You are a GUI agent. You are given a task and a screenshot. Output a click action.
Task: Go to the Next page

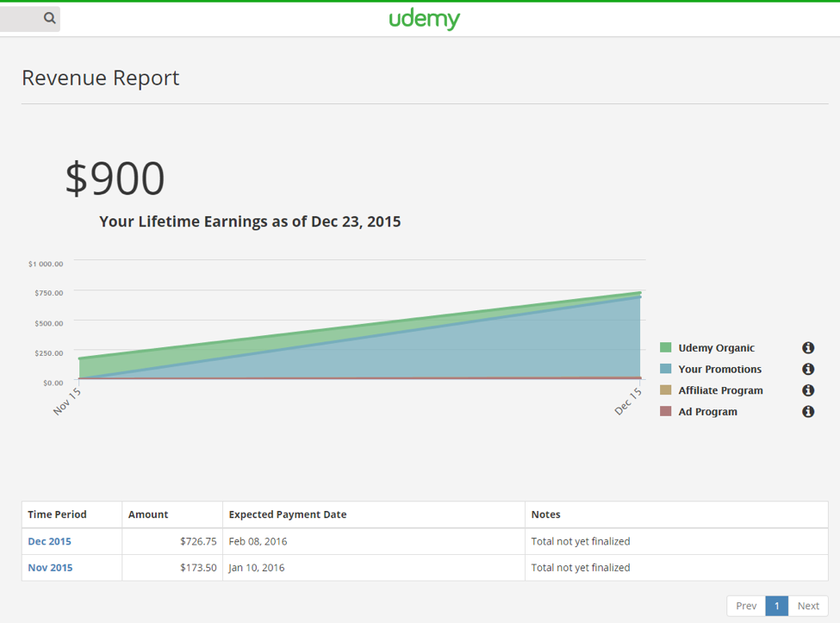click(x=808, y=606)
